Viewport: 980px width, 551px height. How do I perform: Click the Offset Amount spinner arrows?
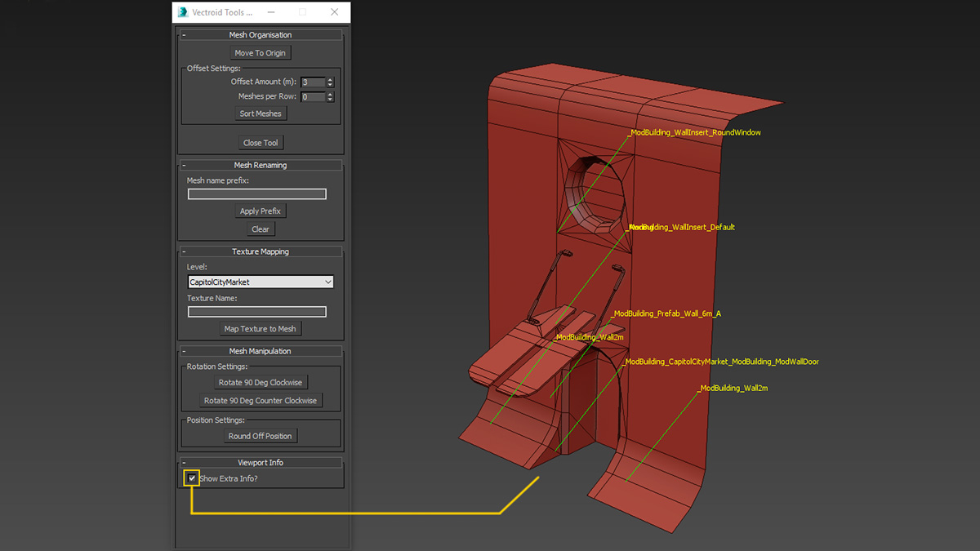(330, 82)
